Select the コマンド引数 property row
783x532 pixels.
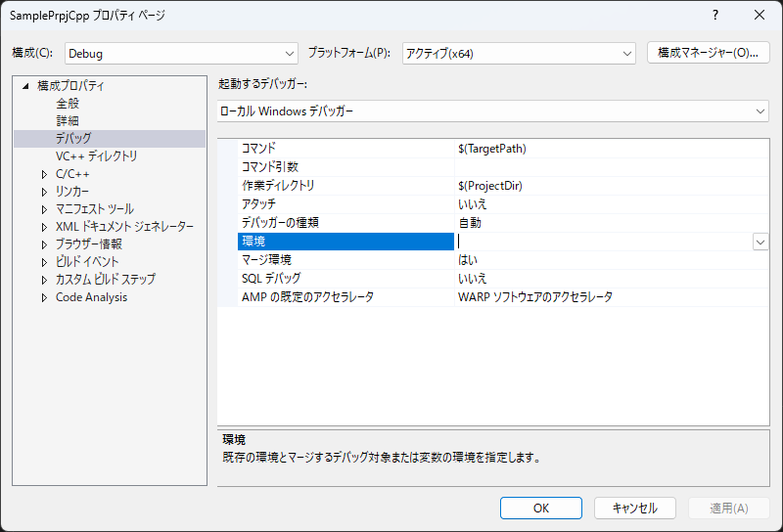(x=343, y=167)
